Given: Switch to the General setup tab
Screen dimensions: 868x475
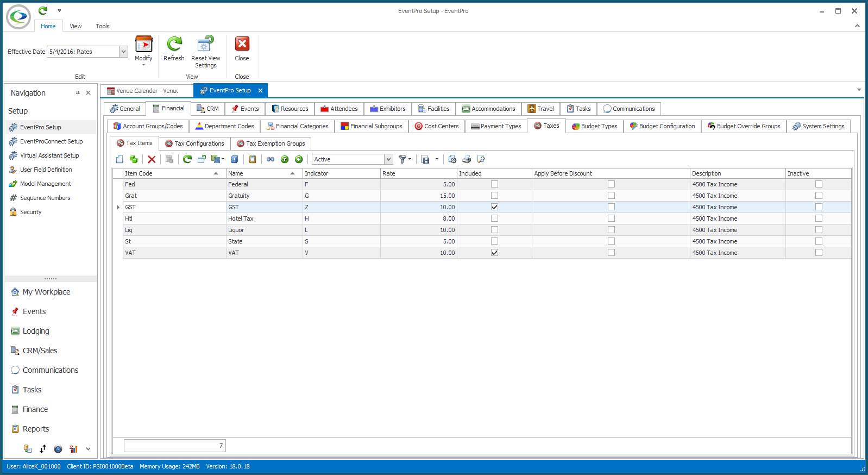Looking at the screenshot, I should (x=125, y=109).
